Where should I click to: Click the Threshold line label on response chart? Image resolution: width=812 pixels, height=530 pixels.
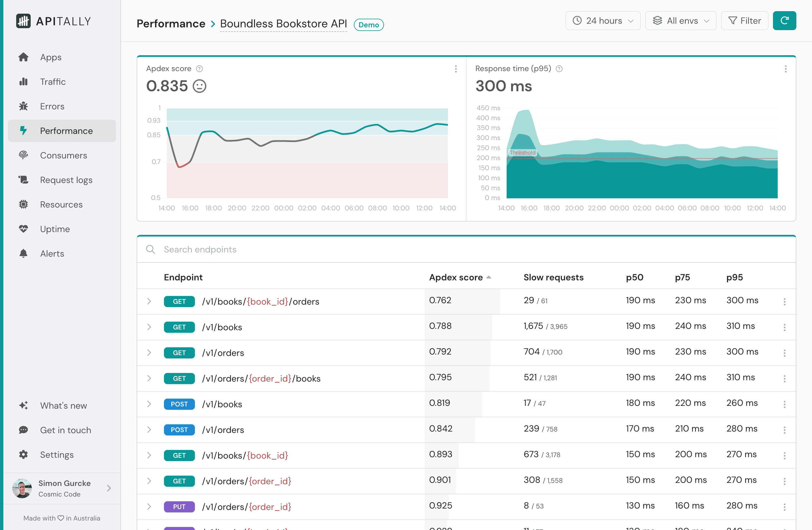pos(522,153)
